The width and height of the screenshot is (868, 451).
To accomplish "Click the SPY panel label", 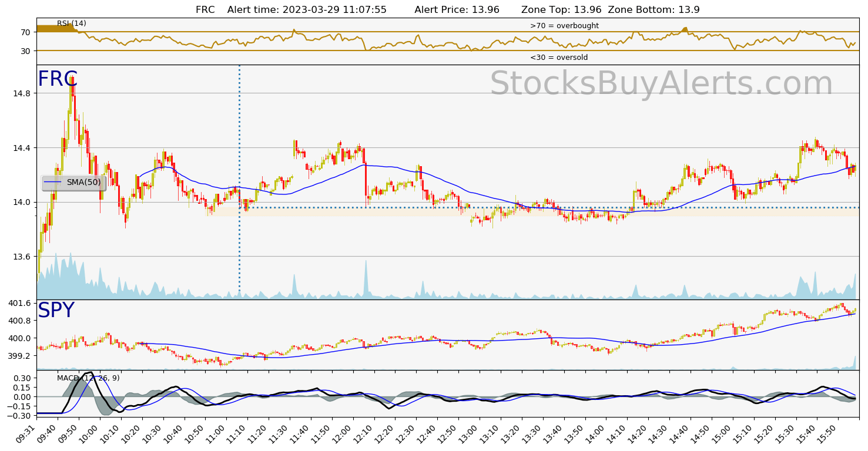I will click(56, 311).
